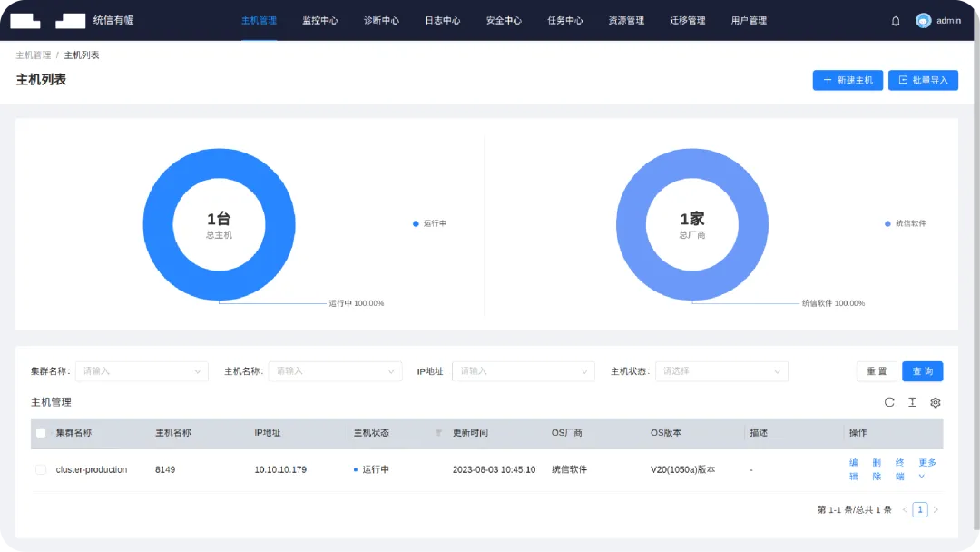
Task: Toggle the select-all rows checkbox
Action: (x=41, y=432)
